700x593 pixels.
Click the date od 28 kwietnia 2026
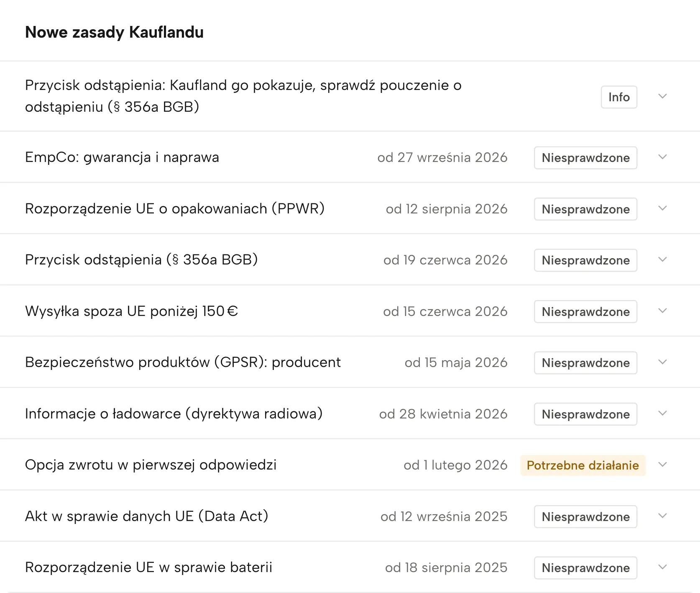pyautogui.click(x=443, y=414)
